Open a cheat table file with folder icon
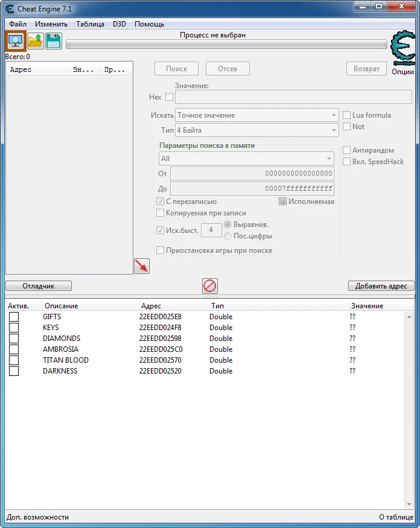 [x=36, y=41]
